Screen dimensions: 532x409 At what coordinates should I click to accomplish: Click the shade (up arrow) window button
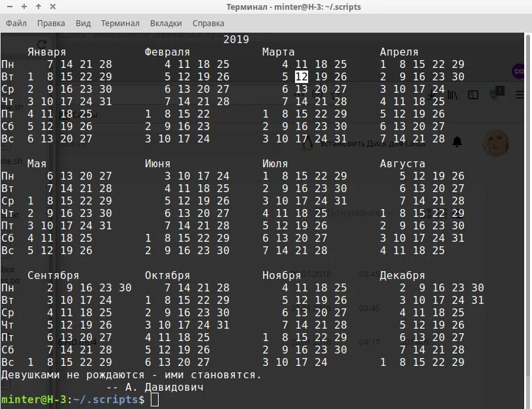[x=39, y=7]
